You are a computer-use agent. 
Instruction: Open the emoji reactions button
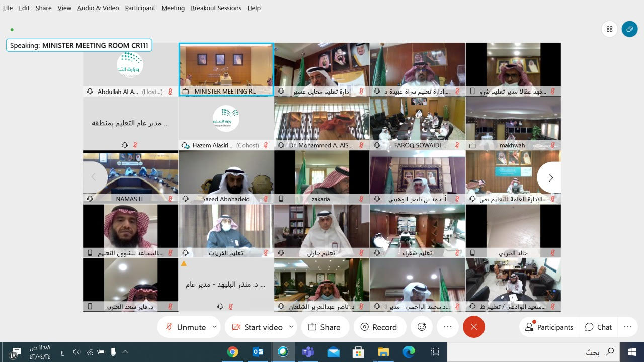pos(422,327)
